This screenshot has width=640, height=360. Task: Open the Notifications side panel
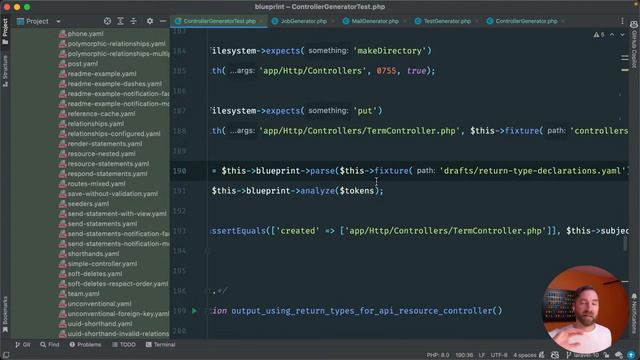pos(634,313)
